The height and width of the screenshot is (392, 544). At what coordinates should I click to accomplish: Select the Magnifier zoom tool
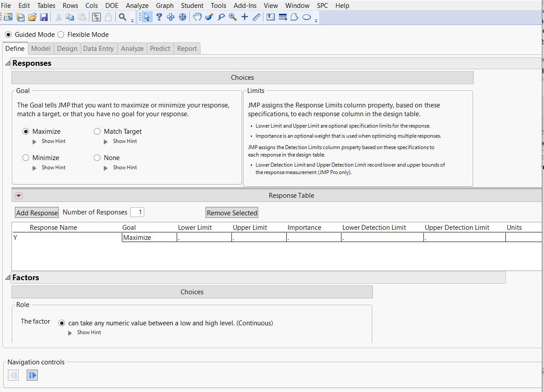click(x=233, y=17)
